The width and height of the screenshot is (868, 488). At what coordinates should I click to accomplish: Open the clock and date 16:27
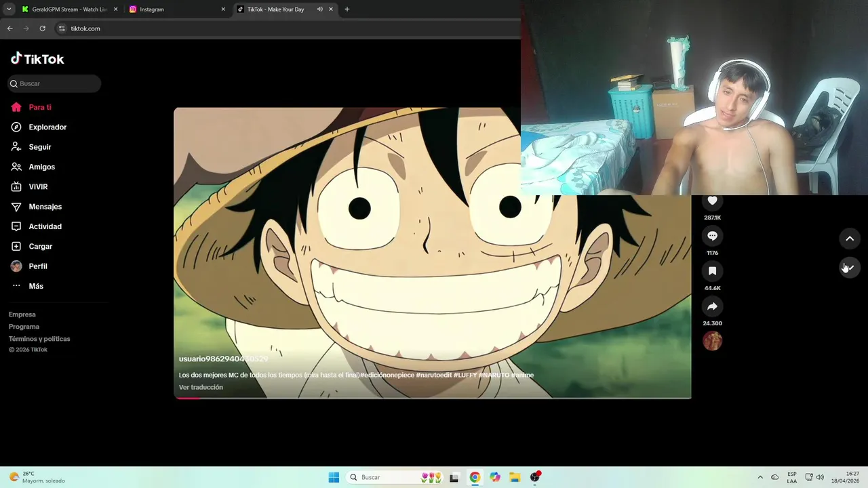[x=846, y=477]
